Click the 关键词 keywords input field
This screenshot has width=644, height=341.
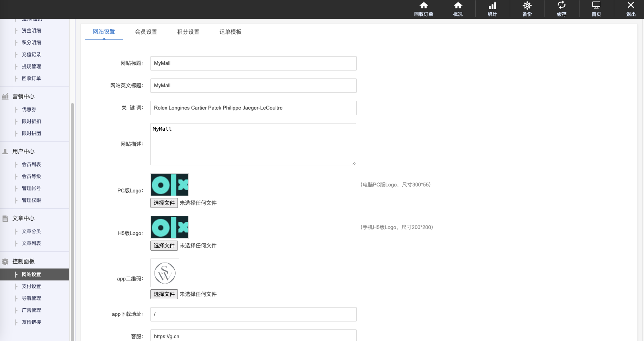tap(253, 108)
